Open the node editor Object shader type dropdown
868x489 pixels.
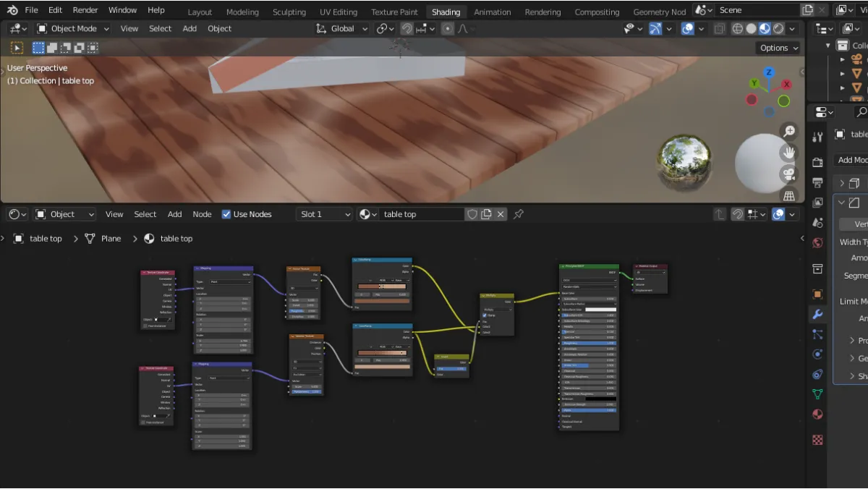click(x=65, y=214)
